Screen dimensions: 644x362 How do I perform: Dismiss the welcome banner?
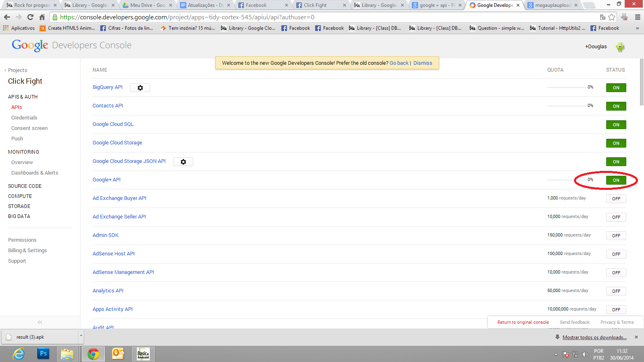click(423, 63)
